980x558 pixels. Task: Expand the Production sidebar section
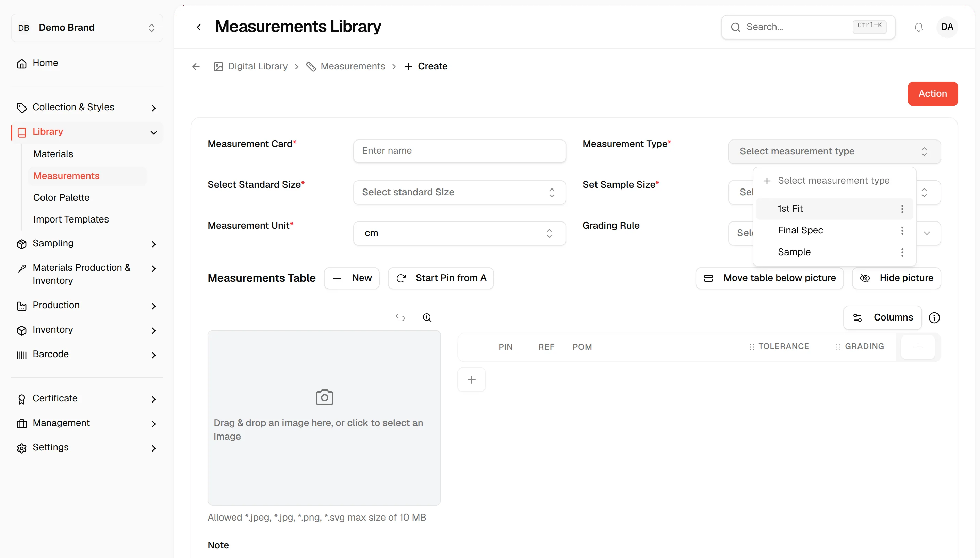(87, 306)
